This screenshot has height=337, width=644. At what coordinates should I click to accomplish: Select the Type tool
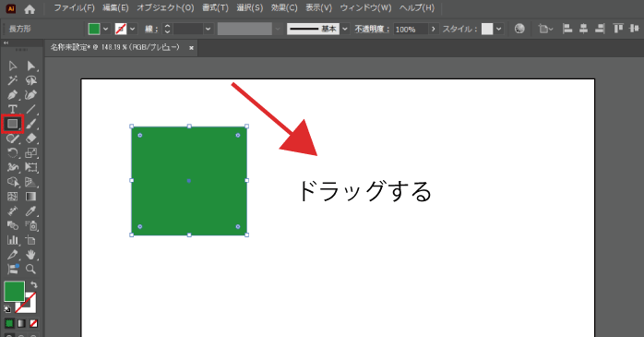coord(12,109)
